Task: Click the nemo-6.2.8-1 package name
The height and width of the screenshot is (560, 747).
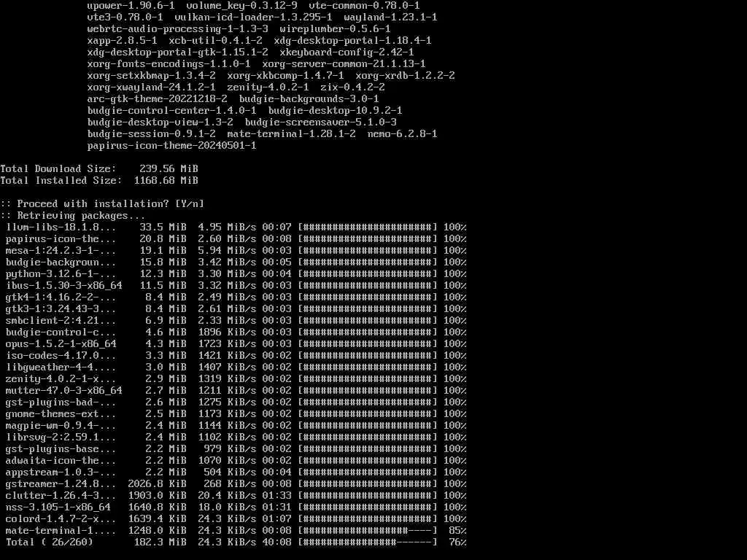Action: pos(402,134)
